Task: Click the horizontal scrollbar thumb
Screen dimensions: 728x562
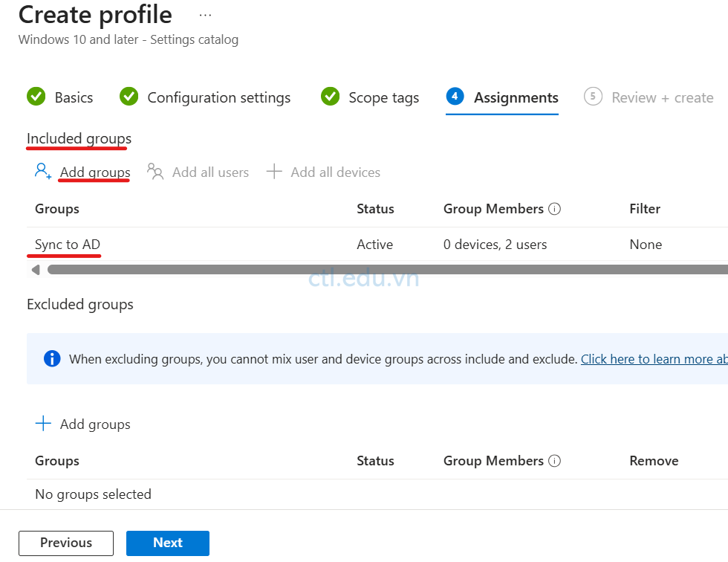Action: click(388, 269)
